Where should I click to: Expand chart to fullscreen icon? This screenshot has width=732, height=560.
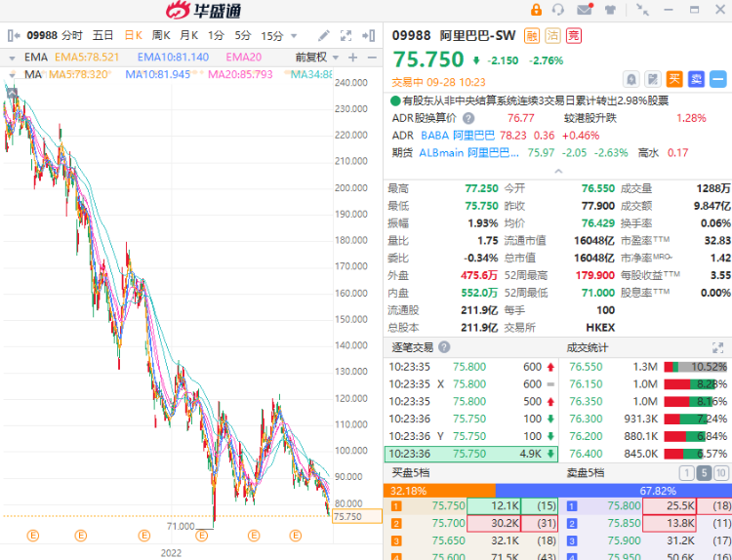(346, 35)
